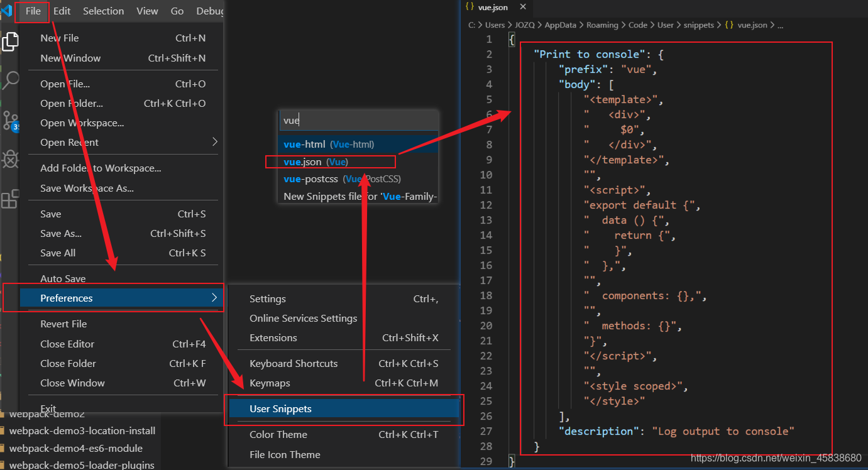Click Save All menu entry
Image resolution: width=868 pixels, height=470 pixels.
(x=123, y=253)
